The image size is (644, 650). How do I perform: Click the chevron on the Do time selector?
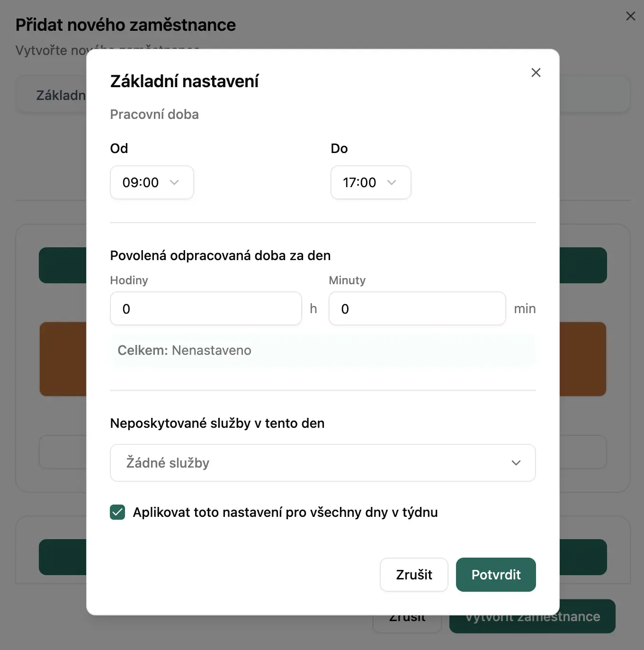click(392, 182)
